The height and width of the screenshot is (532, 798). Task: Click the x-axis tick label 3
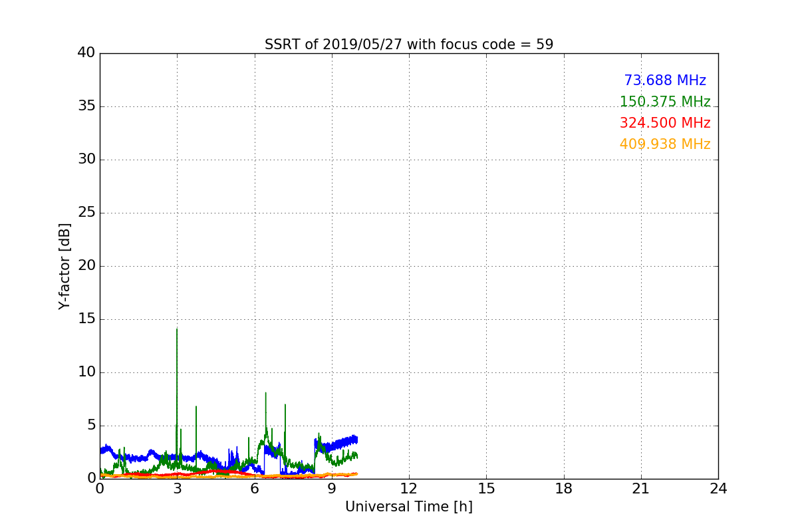[177, 489]
